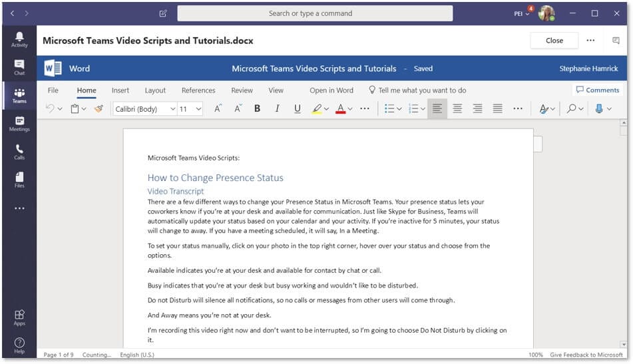Open more options next to Close
This screenshot has width=633, height=364.
590,41
